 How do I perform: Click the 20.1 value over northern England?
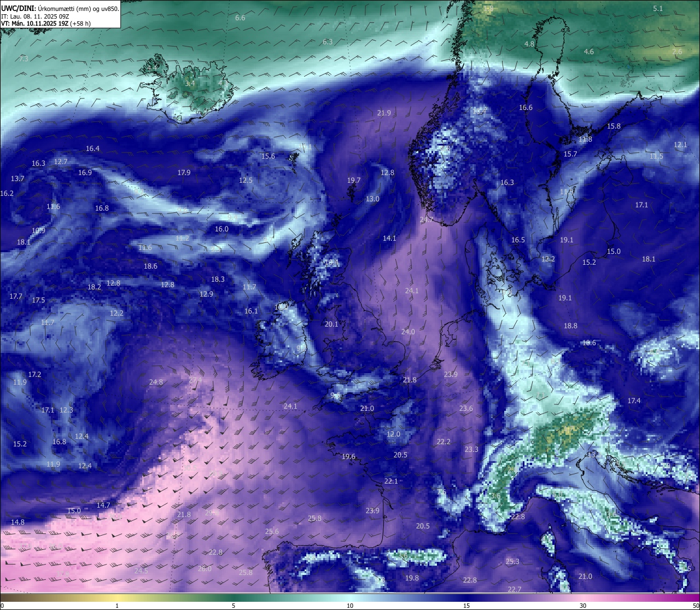(331, 324)
